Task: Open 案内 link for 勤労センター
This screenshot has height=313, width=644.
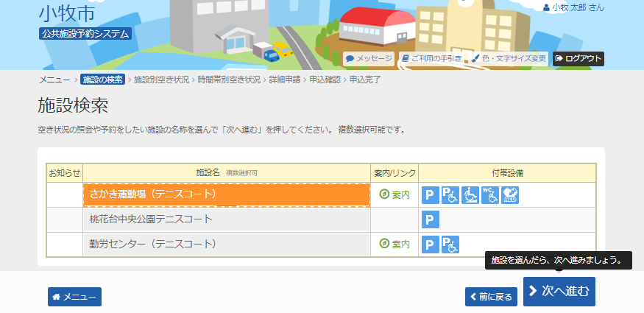Action: [x=394, y=244]
